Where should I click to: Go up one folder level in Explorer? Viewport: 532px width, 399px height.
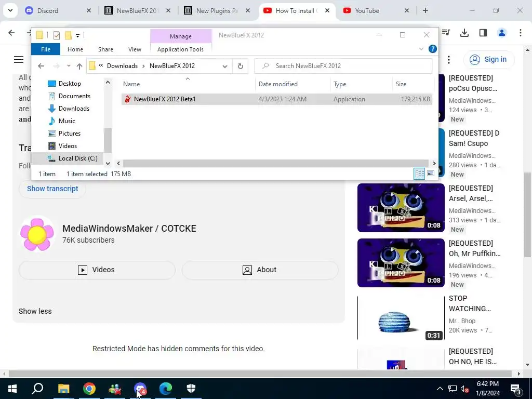[79, 66]
